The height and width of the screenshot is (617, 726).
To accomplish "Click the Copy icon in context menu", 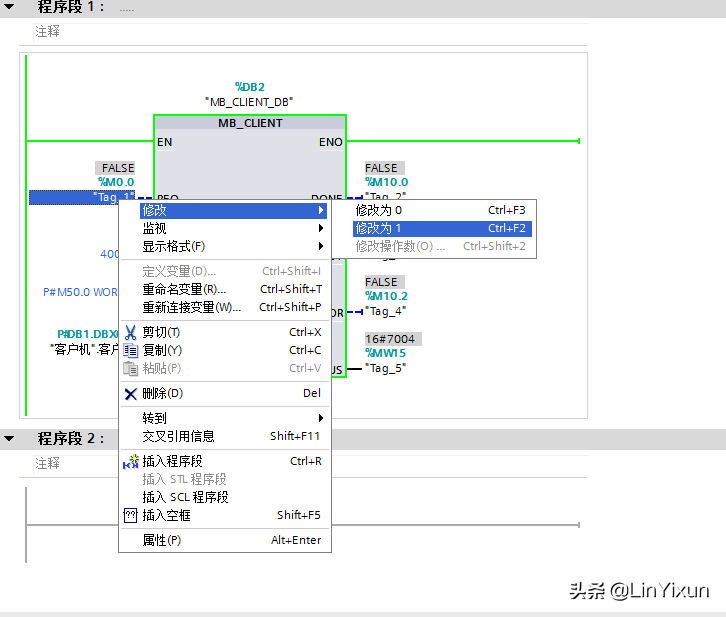I will coord(131,350).
